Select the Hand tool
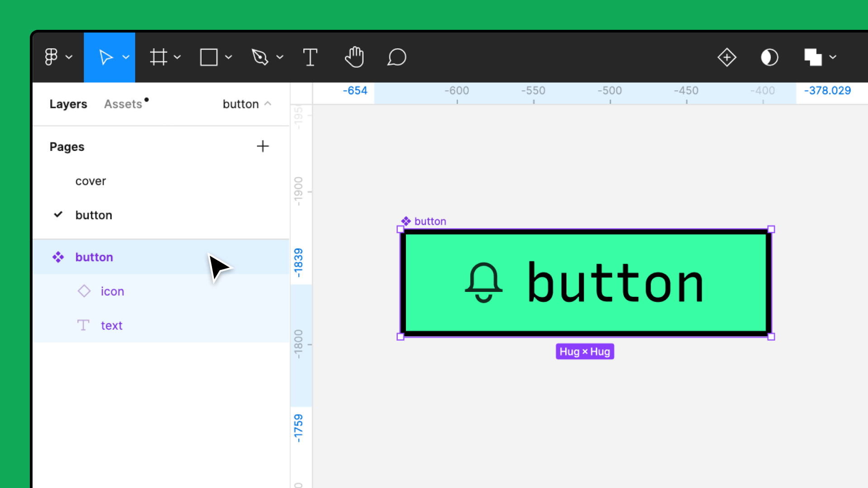868x488 pixels. (354, 57)
